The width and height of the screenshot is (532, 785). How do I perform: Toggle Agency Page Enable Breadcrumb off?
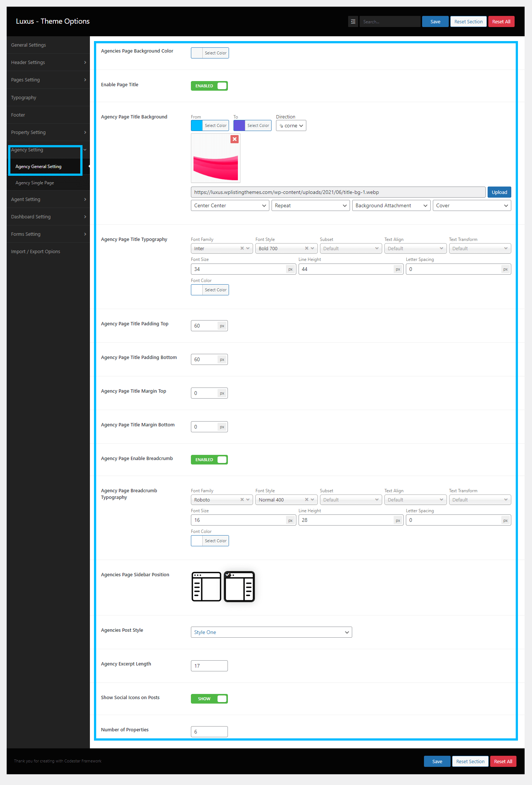209,460
